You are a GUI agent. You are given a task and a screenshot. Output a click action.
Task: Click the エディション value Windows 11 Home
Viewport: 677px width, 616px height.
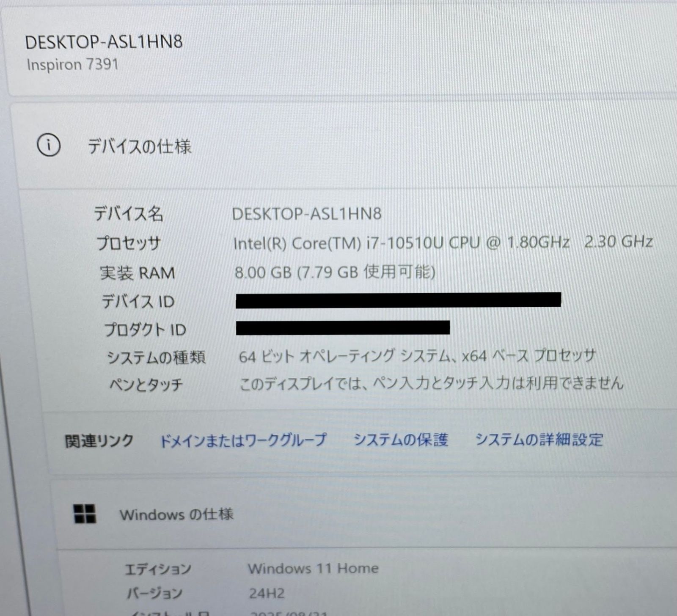tap(313, 568)
